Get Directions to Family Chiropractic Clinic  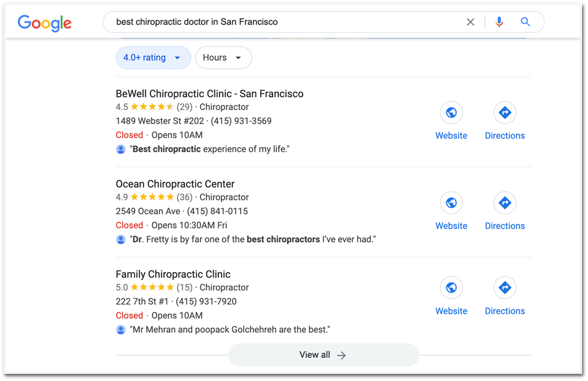click(504, 288)
